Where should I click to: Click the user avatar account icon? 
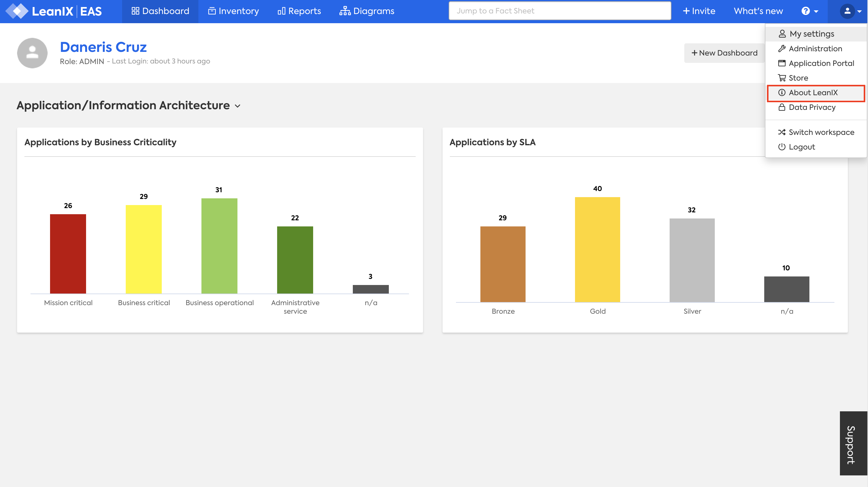[x=848, y=11]
